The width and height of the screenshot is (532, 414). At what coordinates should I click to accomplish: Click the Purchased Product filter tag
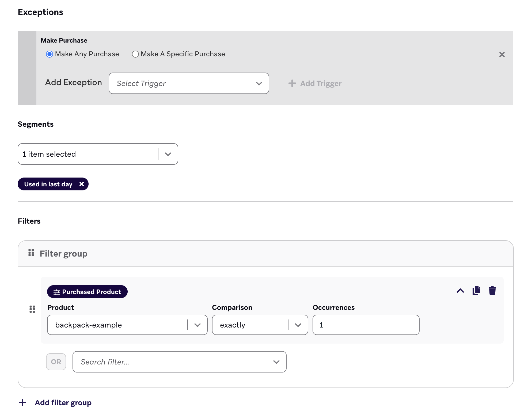click(x=87, y=292)
